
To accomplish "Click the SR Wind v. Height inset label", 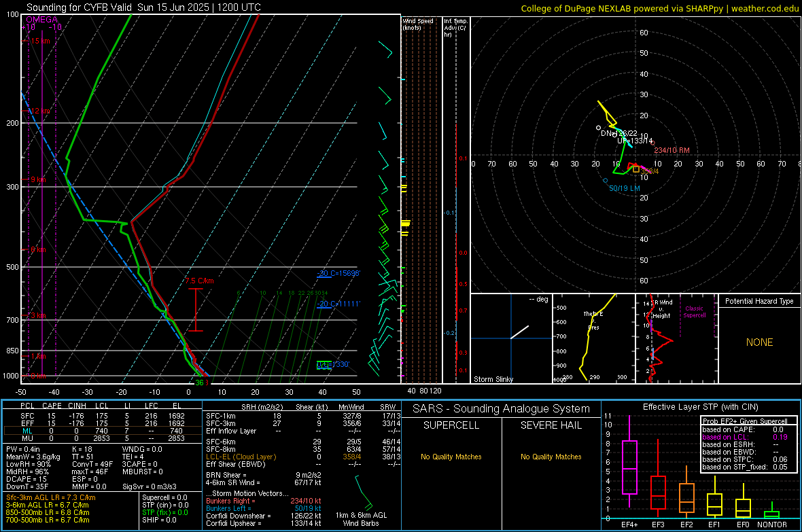I will (x=661, y=309).
